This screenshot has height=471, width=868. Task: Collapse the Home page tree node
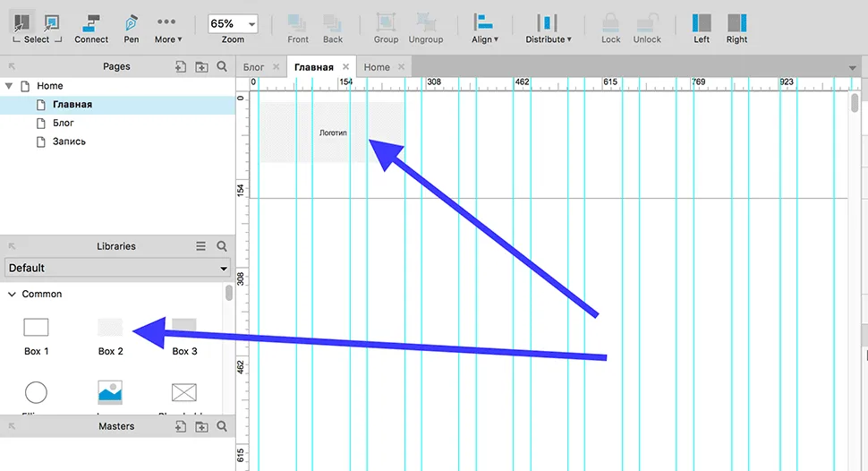10,86
